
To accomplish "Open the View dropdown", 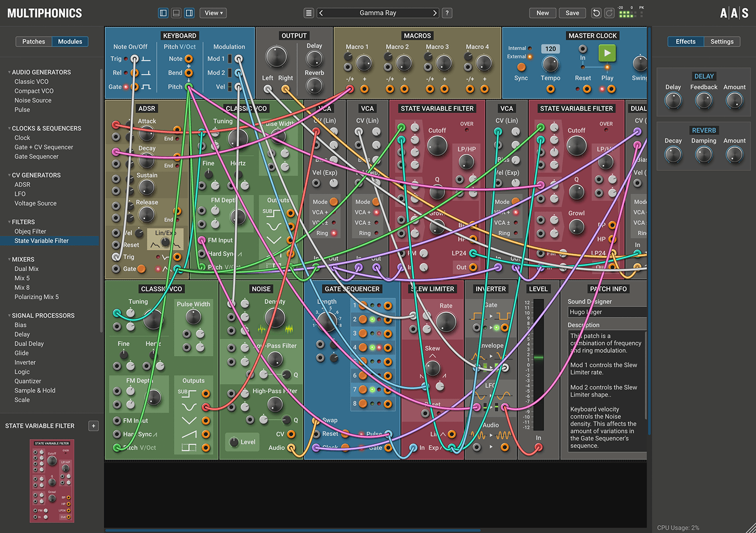I will [213, 12].
